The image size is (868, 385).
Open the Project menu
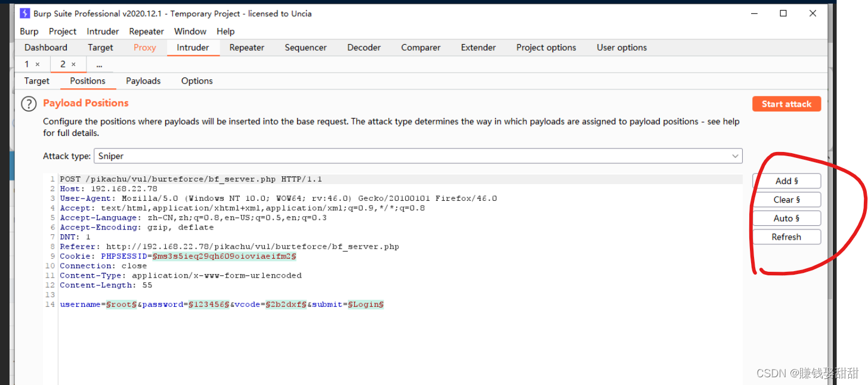(x=63, y=32)
